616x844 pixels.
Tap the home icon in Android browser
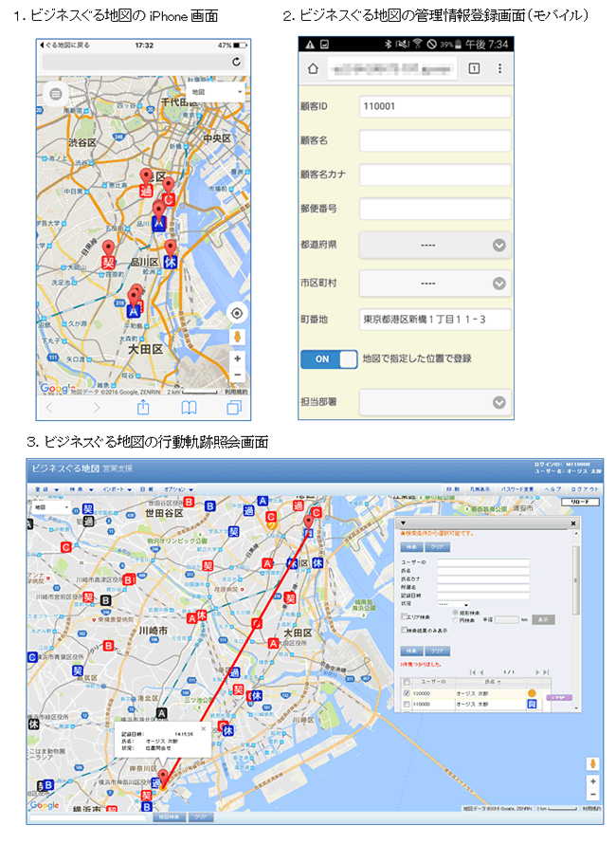[313, 68]
